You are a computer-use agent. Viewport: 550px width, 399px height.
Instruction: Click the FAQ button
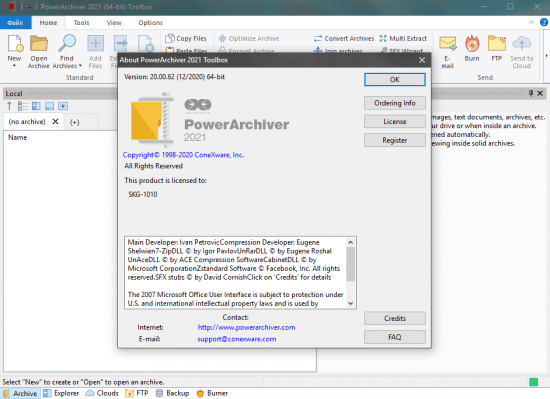(x=395, y=337)
